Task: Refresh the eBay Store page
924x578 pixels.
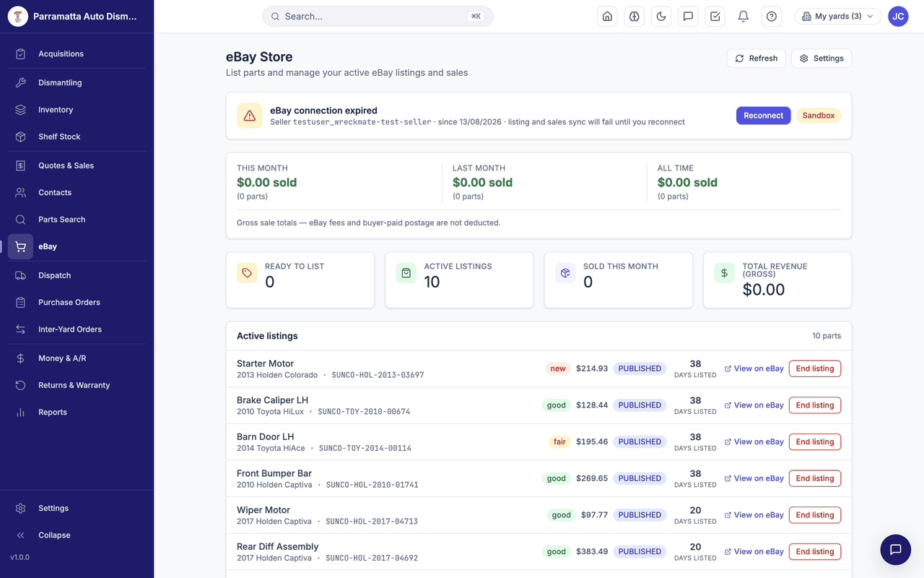Action: 756,59
